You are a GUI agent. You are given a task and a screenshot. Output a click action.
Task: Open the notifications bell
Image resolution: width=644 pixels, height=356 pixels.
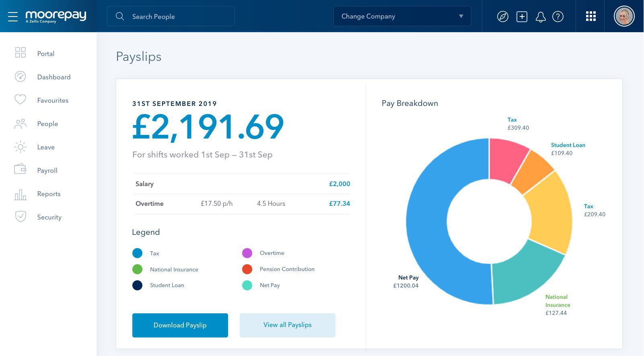(540, 17)
